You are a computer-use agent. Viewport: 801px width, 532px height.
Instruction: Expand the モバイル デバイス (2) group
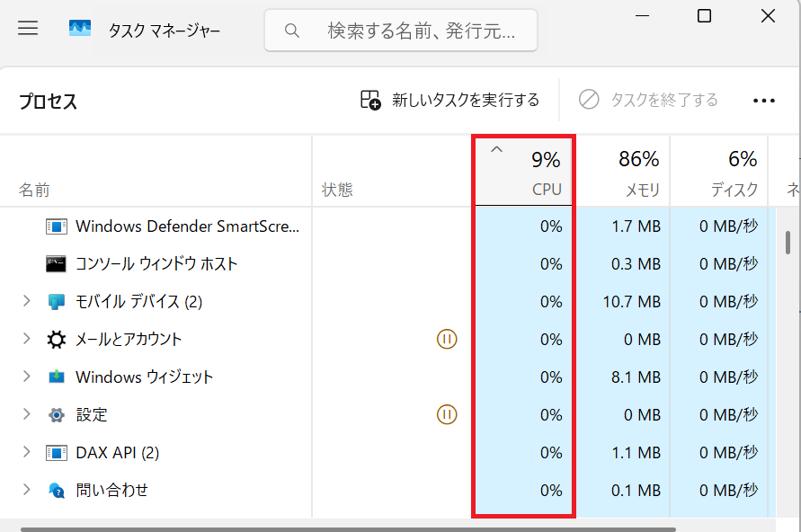(24, 301)
